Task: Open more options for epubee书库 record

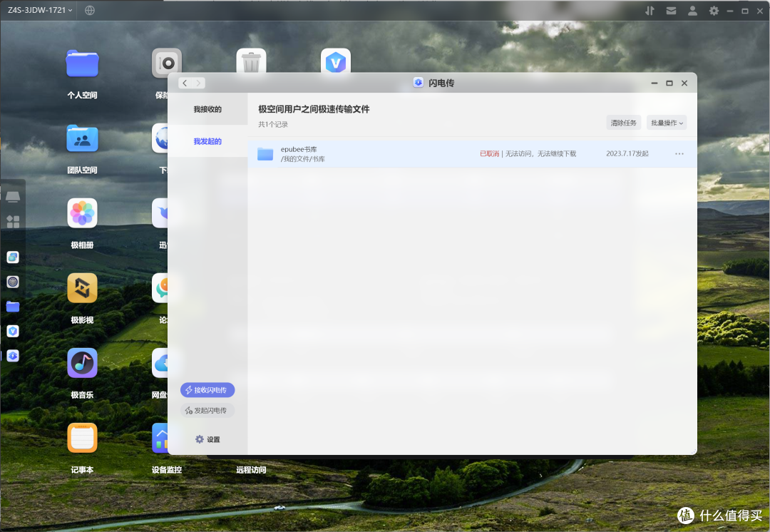Action: (x=679, y=154)
